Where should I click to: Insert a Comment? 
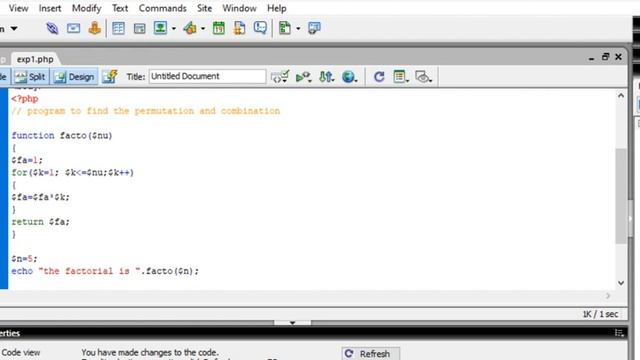point(260,28)
